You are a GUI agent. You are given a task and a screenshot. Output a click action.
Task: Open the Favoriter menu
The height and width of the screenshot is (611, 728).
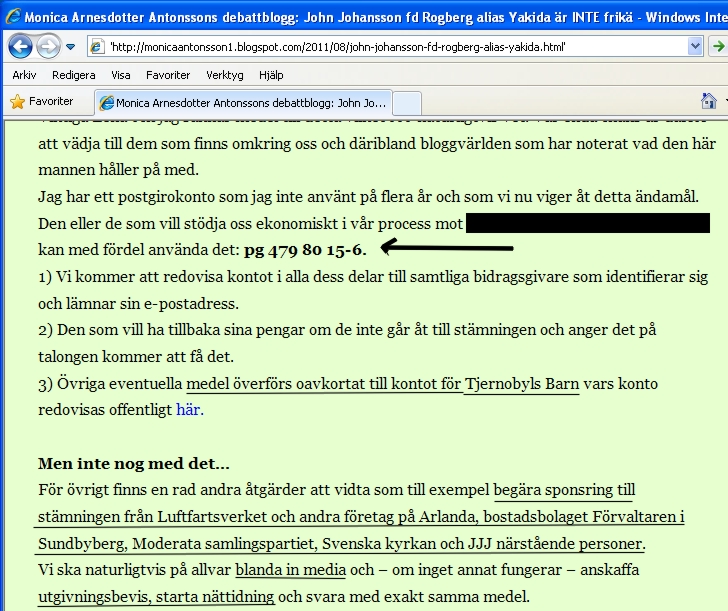pyautogui.click(x=168, y=75)
